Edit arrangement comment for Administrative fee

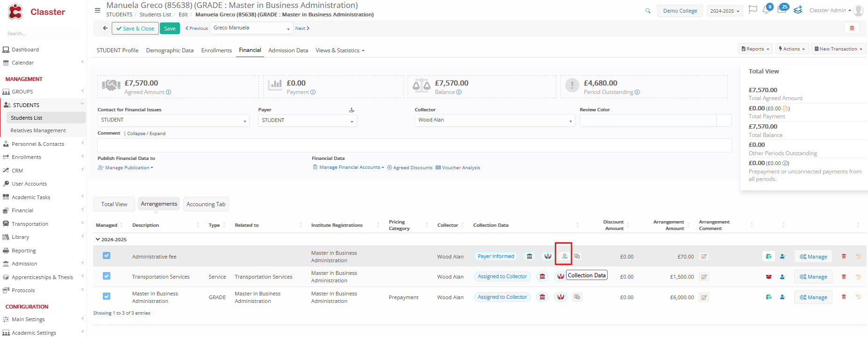point(704,257)
